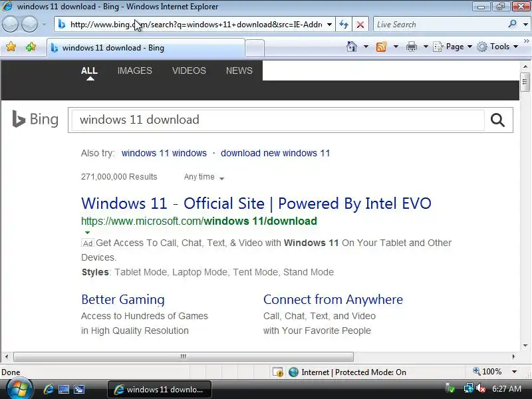Click the status bar privacy/security icon
The image size is (532, 399).
[x=278, y=372]
